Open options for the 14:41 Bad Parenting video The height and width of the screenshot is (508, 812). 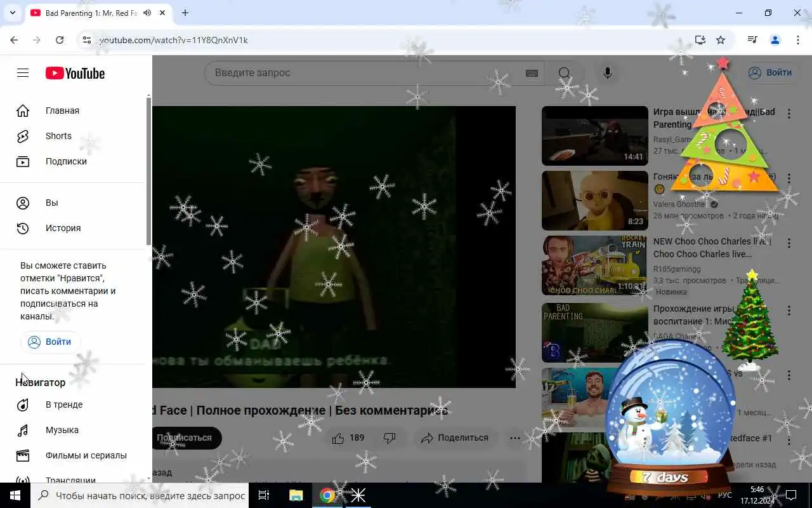click(789, 114)
